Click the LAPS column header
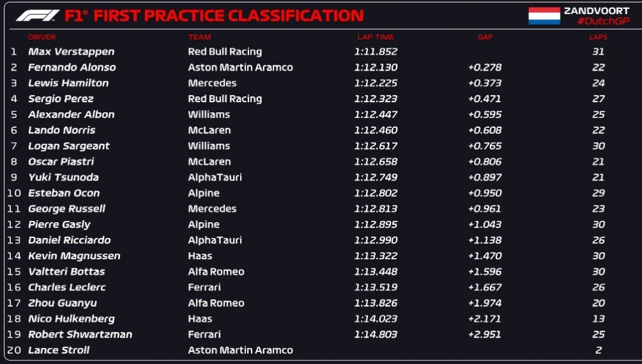This screenshot has width=642, height=364. coord(598,37)
